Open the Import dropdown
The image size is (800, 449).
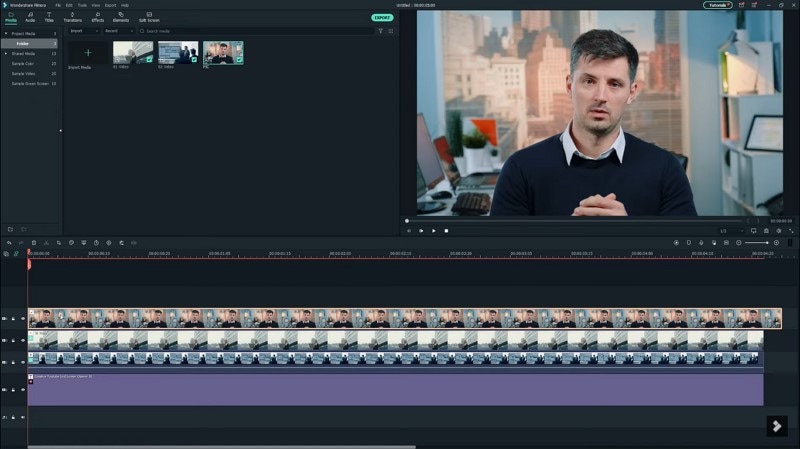click(x=84, y=31)
